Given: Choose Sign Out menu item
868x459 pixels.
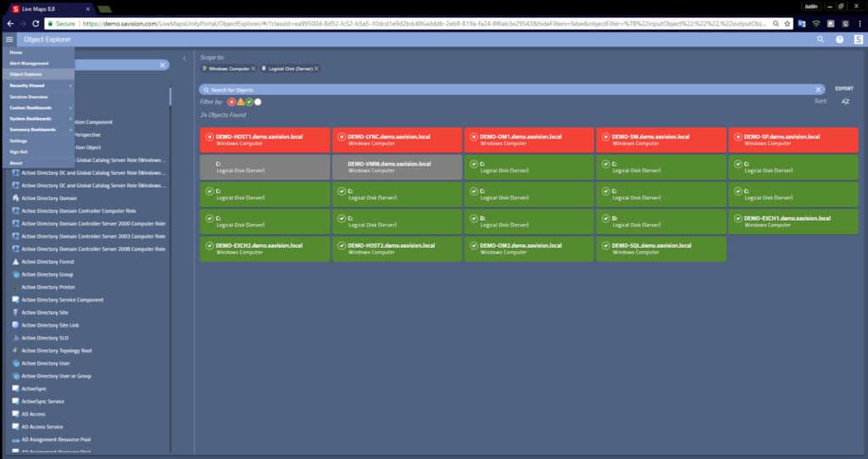Looking at the screenshot, I should tap(19, 152).
